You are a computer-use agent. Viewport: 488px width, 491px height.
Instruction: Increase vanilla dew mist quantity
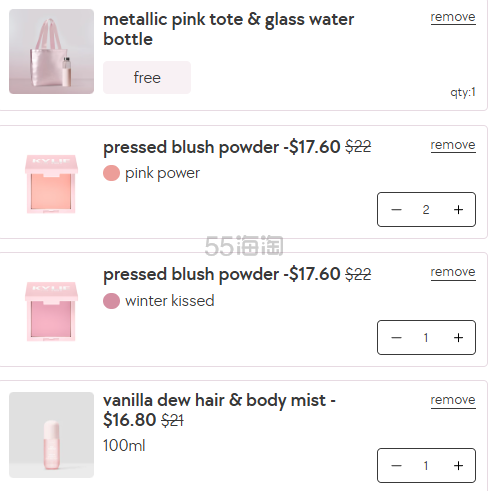point(458,466)
